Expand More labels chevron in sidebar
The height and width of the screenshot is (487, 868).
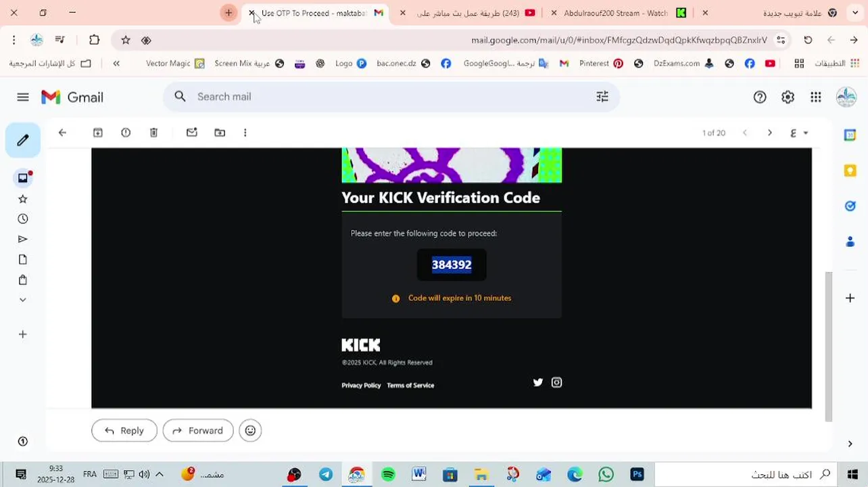tap(23, 300)
